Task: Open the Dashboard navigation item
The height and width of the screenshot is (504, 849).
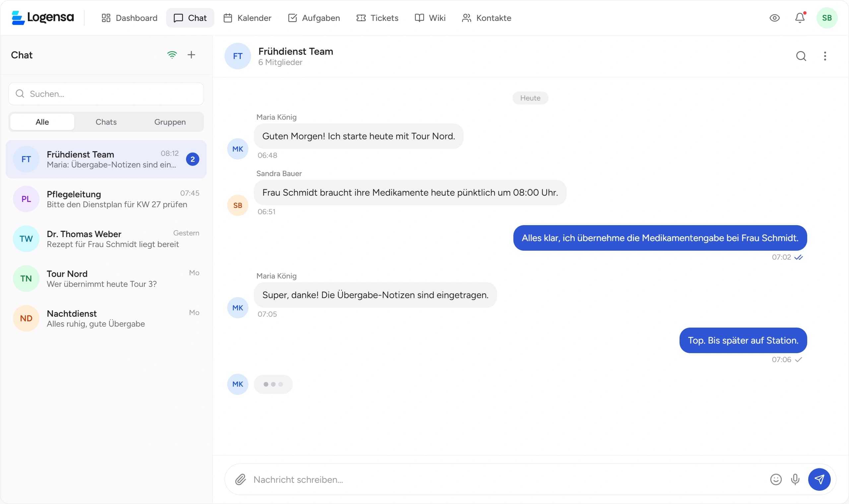Action: click(129, 18)
